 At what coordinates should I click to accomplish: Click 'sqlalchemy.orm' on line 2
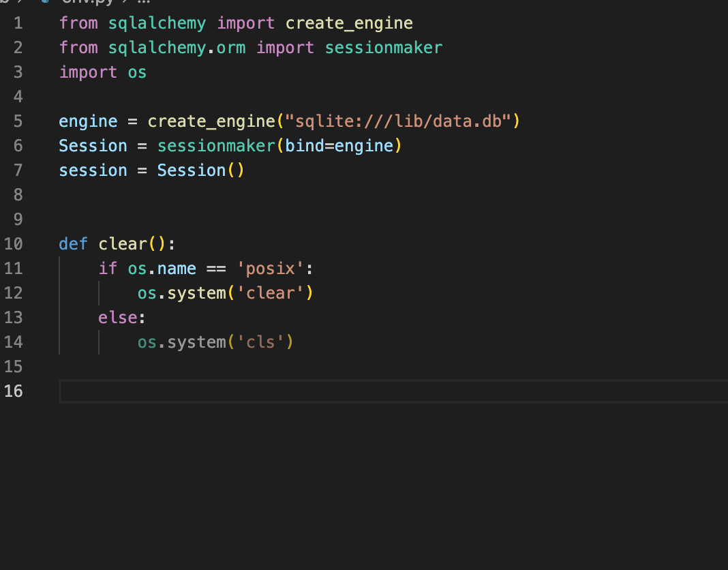[177, 48]
